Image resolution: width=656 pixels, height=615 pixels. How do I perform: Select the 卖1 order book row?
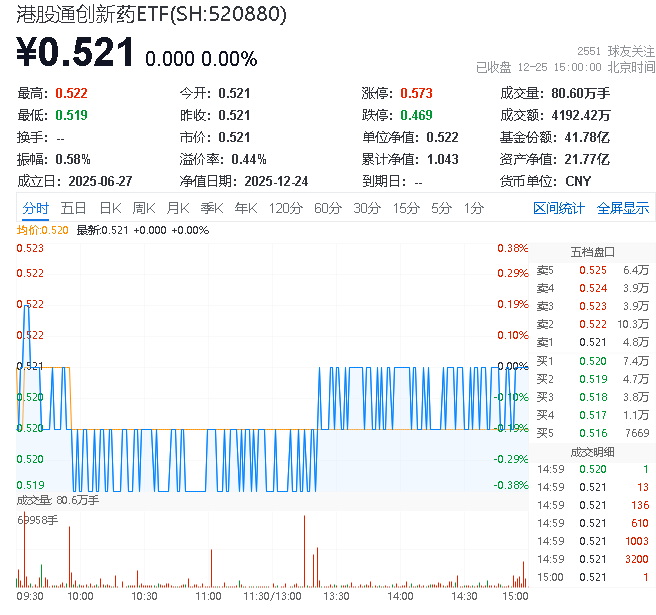point(593,342)
